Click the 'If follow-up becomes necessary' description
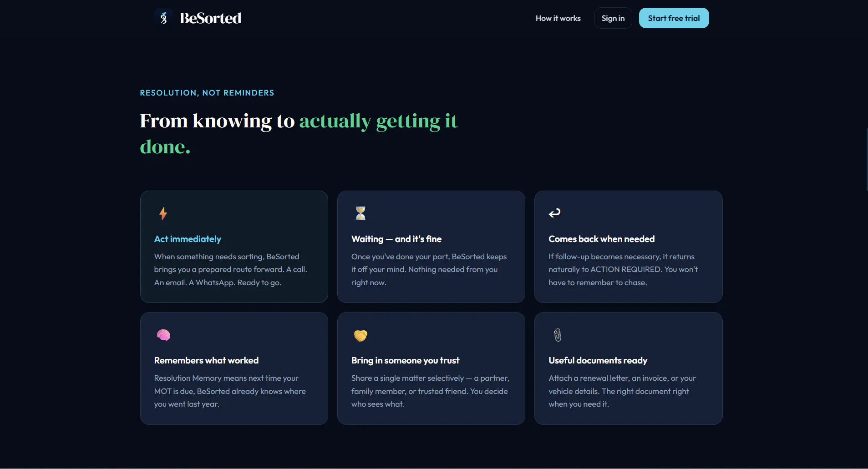 pos(623,270)
